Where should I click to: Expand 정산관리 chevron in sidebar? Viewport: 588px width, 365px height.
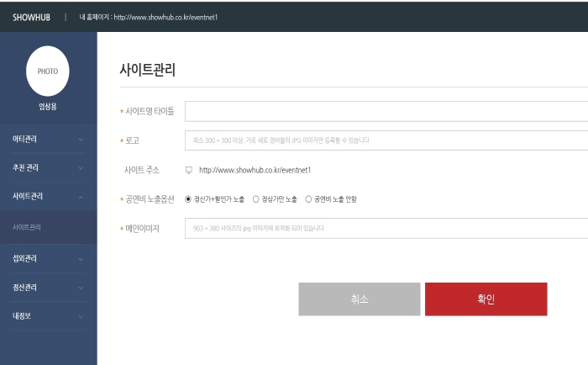[x=81, y=287]
